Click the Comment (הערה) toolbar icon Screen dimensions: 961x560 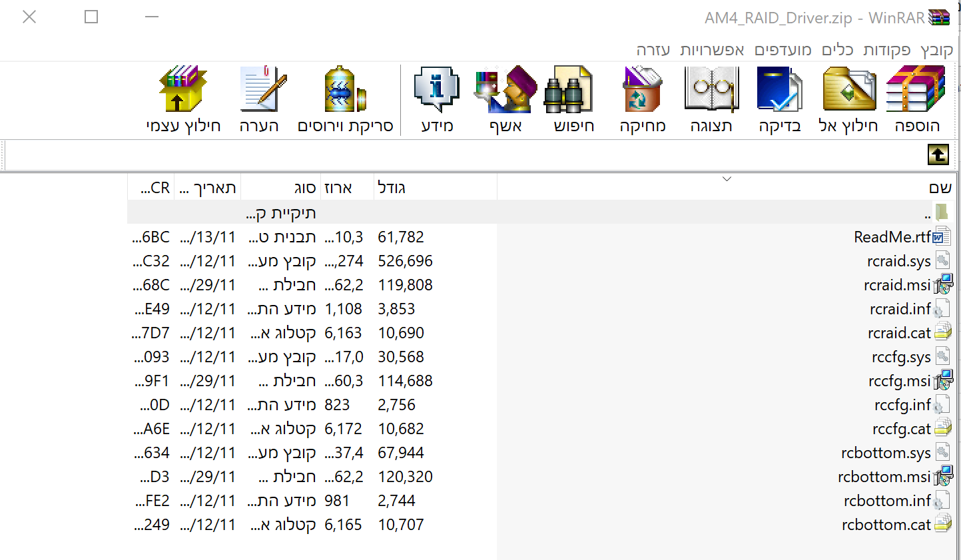pos(260,100)
